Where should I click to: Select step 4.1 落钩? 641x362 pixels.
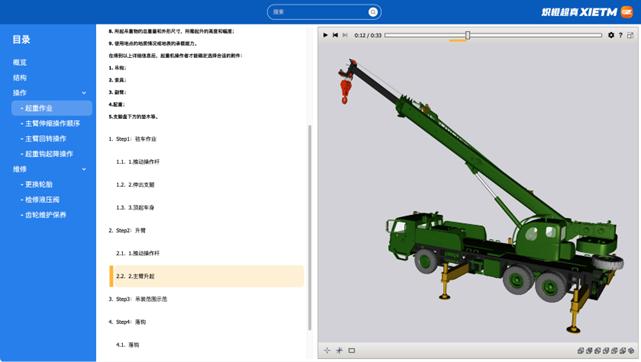[x=128, y=345]
